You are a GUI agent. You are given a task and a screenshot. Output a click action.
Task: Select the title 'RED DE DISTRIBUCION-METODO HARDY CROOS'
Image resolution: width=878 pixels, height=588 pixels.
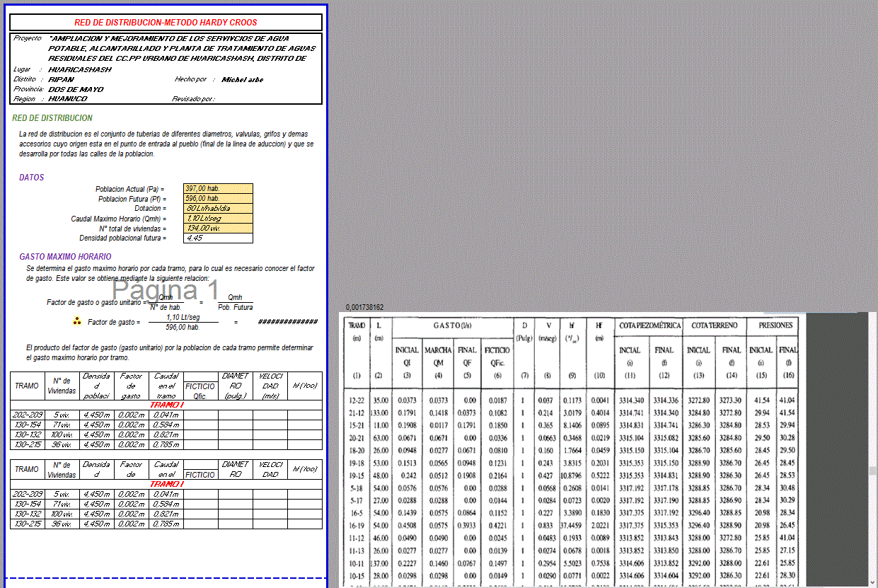click(x=166, y=23)
